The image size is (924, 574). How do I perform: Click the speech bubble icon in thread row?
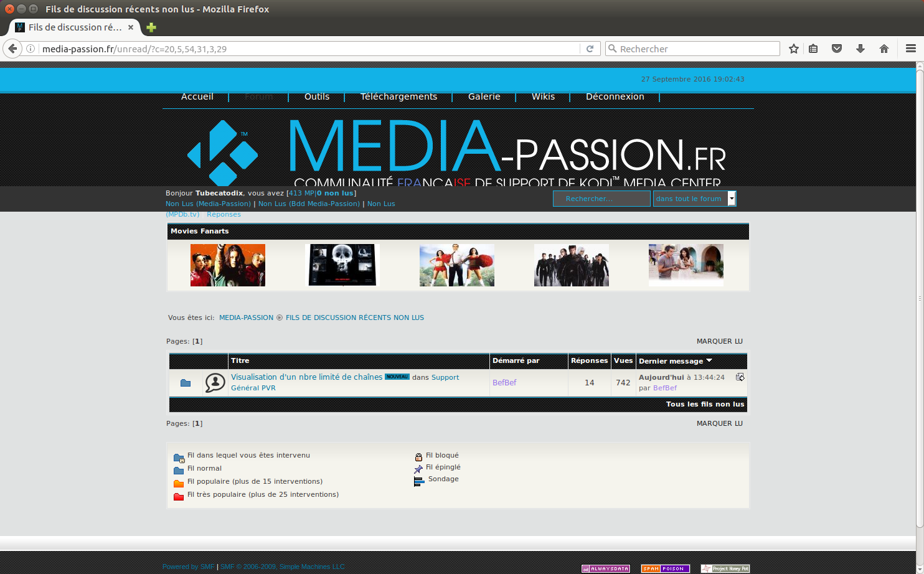(x=215, y=383)
